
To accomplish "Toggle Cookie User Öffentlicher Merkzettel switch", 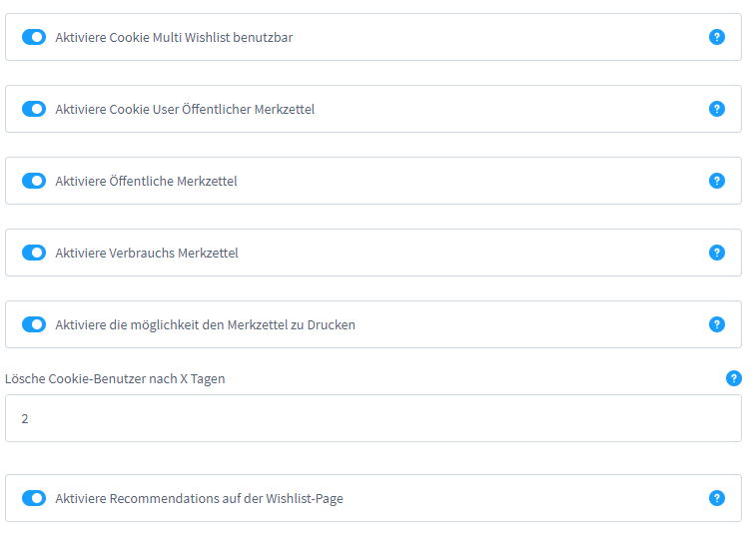I will 34,109.
